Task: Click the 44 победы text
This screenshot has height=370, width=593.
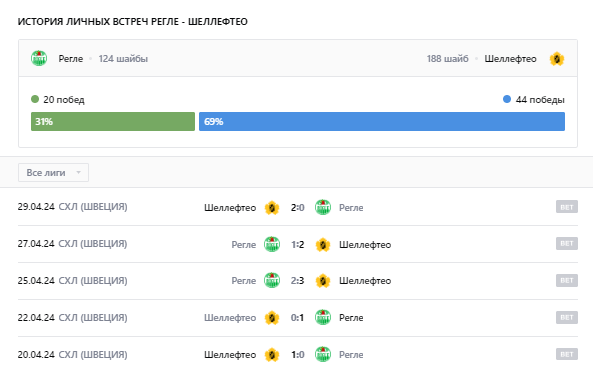Action: click(x=540, y=99)
